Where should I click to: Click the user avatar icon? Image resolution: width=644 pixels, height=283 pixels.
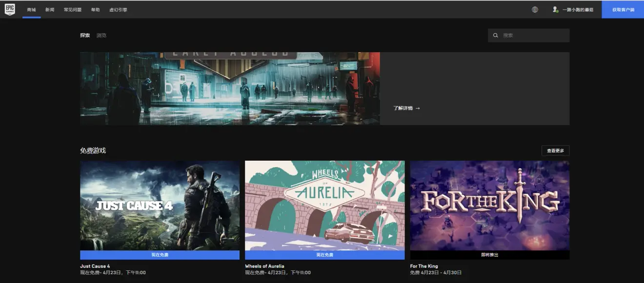pos(555,9)
